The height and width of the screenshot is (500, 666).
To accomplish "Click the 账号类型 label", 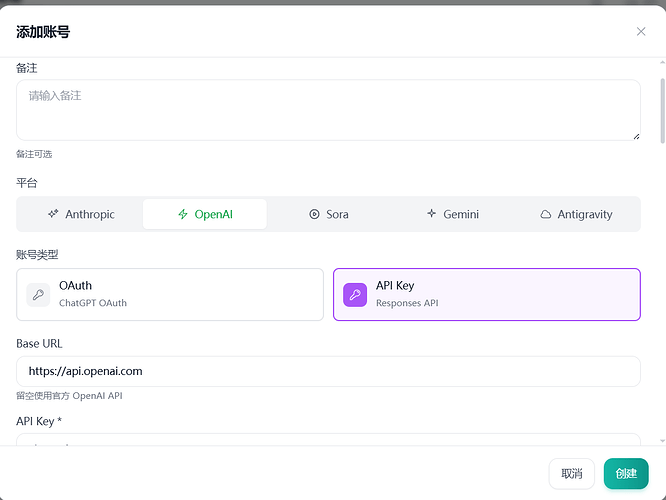I will [37, 255].
